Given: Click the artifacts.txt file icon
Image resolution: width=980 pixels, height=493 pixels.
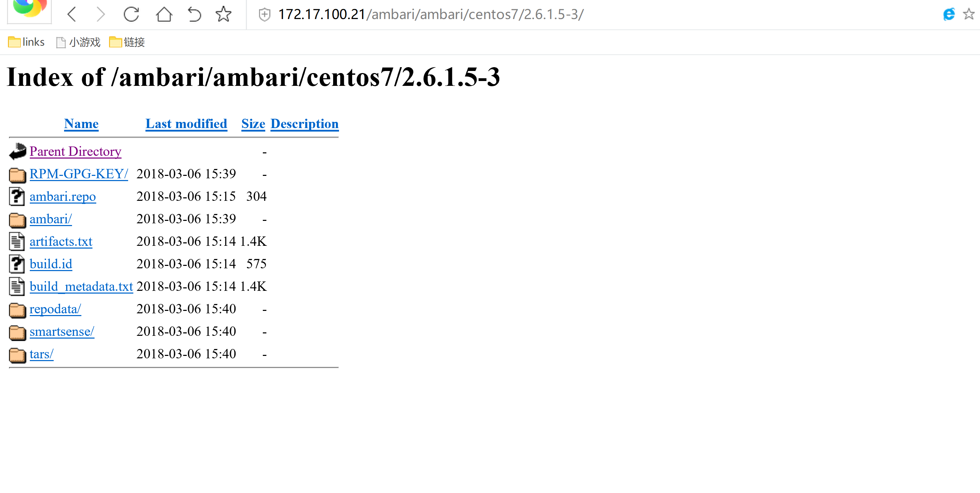Looking at the screenshot, I should click(x=16, y=241).
